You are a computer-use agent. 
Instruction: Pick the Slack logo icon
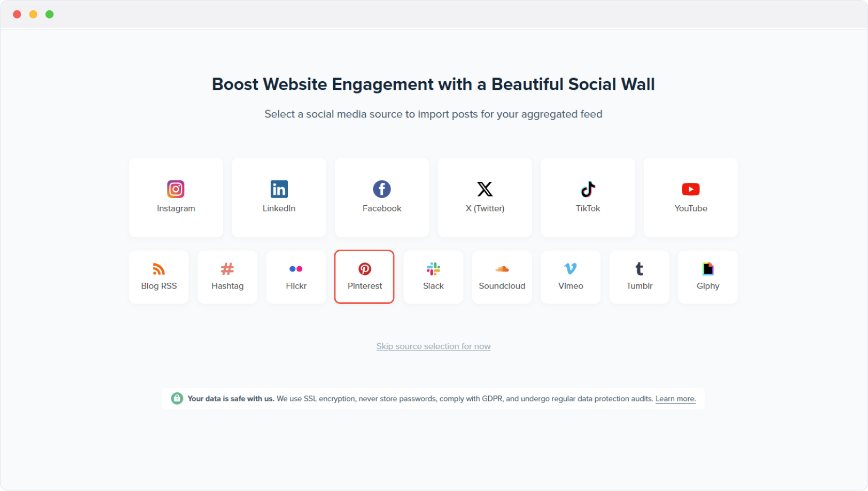tap(433, 269)
